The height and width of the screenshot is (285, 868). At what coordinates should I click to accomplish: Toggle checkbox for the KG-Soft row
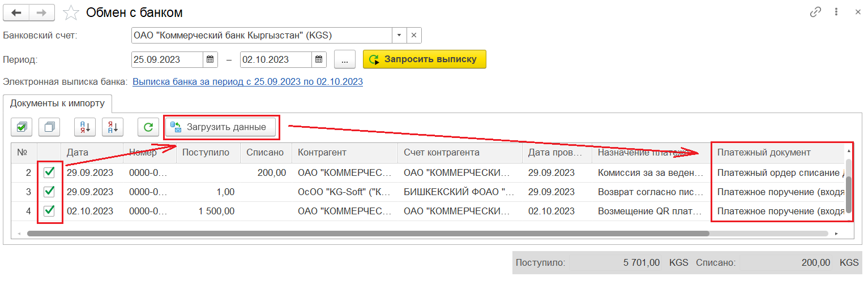49,192
